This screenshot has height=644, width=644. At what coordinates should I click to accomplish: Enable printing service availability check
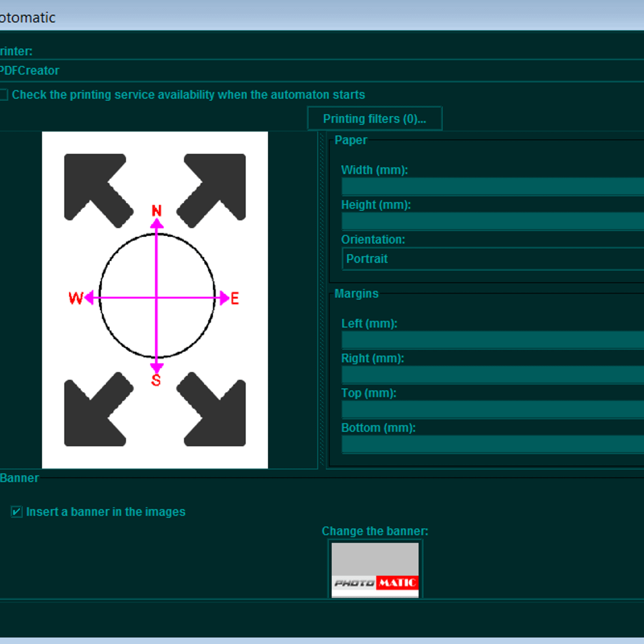[4, 95]
